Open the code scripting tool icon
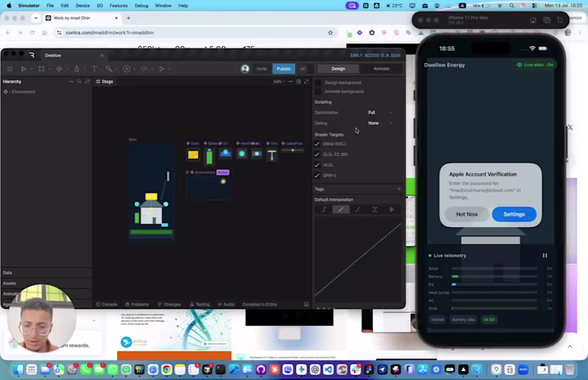 click(144, 69)
